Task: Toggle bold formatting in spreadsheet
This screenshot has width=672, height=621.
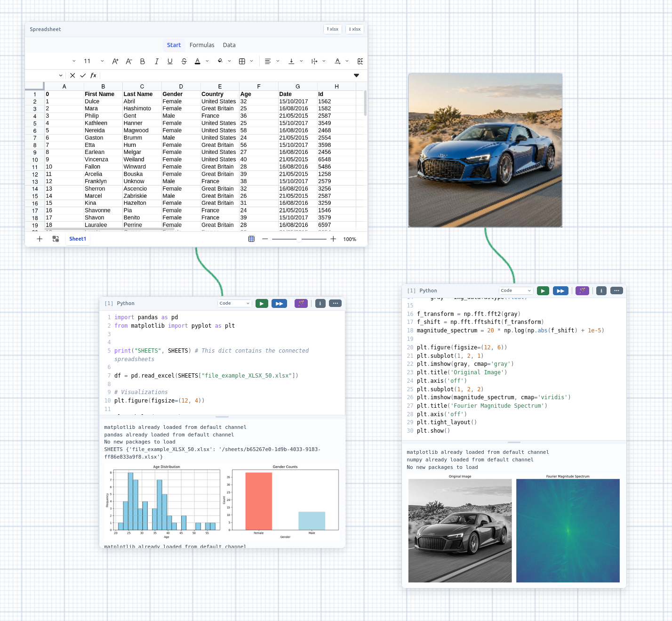Action: 143,61
